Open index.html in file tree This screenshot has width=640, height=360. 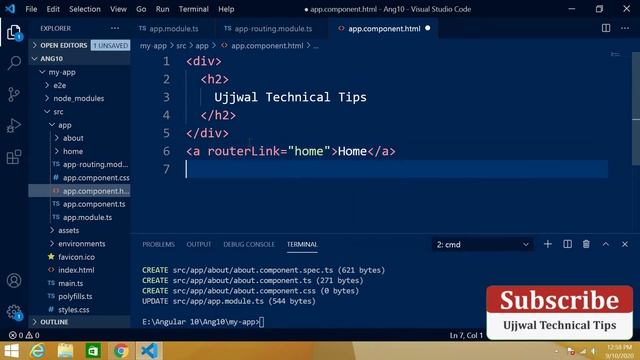pos(80,270)
